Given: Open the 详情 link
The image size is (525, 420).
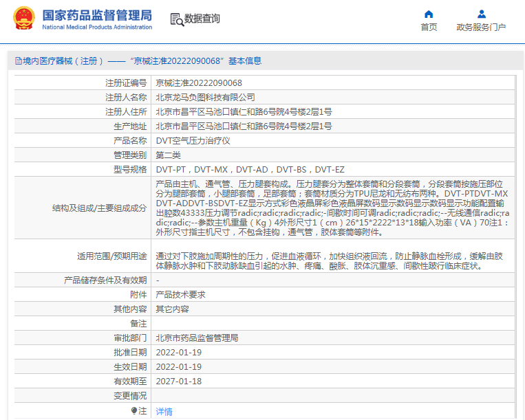Looking at the screenshot, I should tap(164, 411).
